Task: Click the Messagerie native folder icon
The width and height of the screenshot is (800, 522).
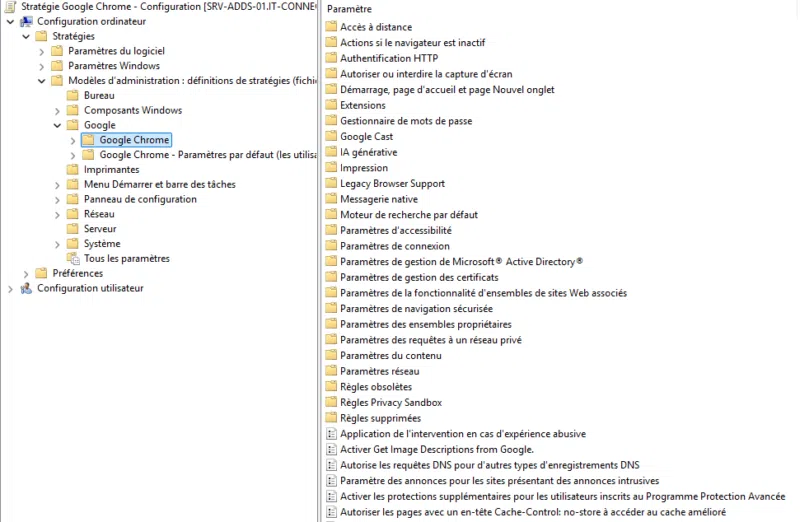Action: tap(332, 199)
